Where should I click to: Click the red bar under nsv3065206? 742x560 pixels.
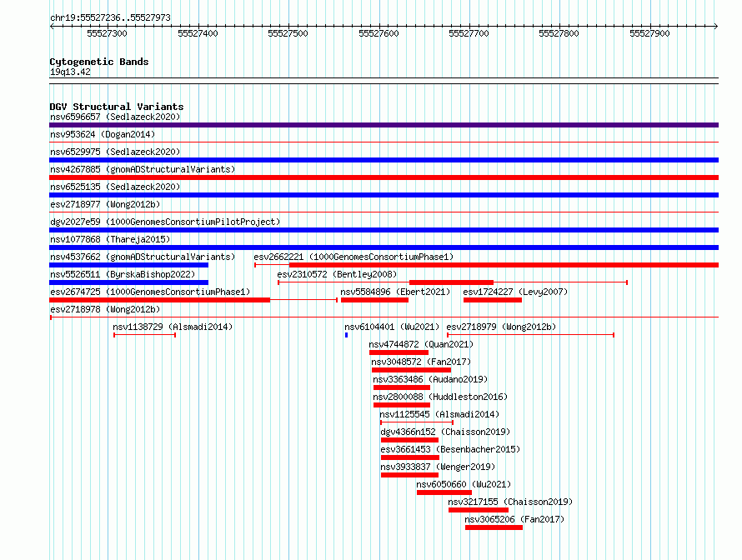(494, 527)
